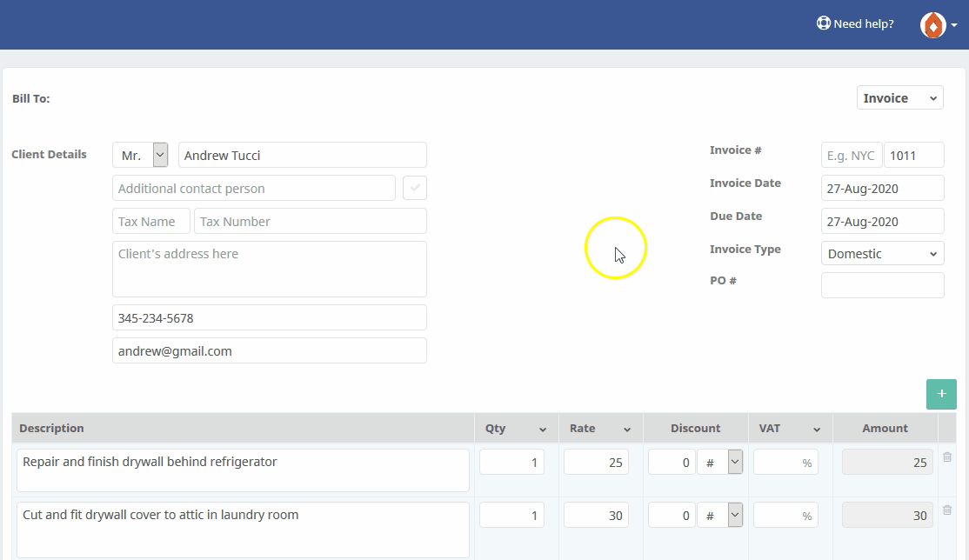The image size is (969, 560).
Task: Open the Rate column header dropdown
Action: tap(626, 429)
